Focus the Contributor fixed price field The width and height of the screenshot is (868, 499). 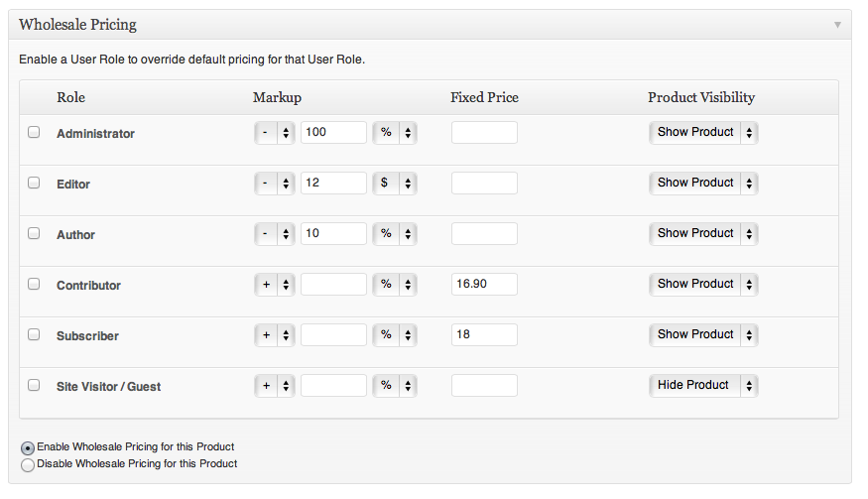484,284
